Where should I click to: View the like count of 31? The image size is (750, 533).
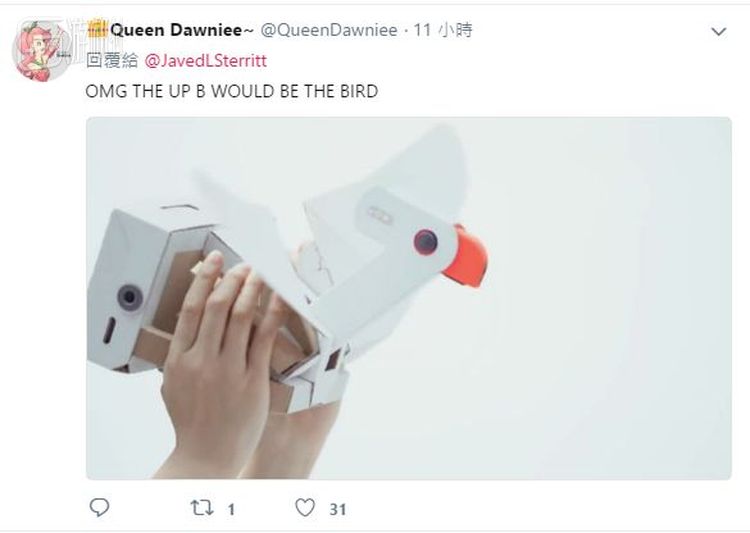pyautogui.click(x=338, y=509)
